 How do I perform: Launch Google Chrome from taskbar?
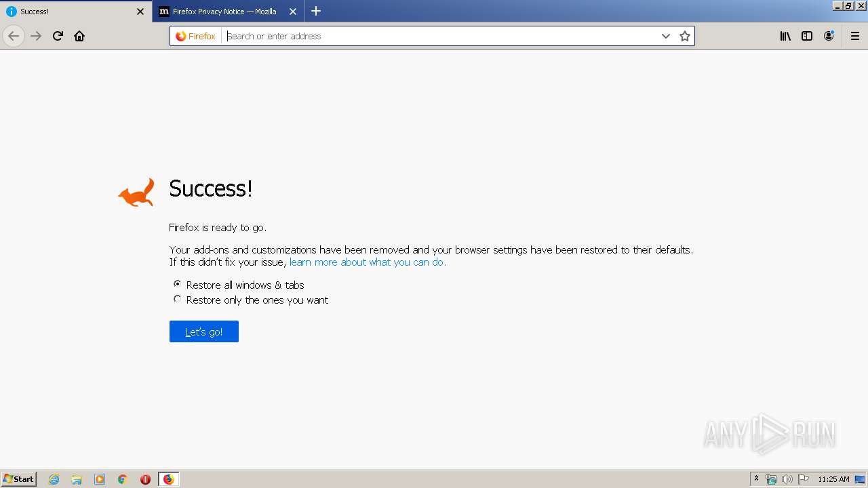pos(123,479)
